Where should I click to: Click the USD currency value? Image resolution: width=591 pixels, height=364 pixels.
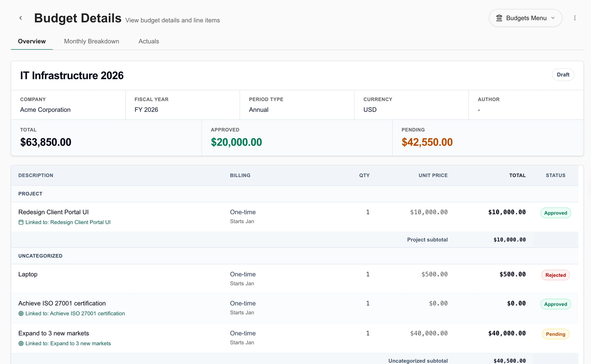tap(370, 110)
